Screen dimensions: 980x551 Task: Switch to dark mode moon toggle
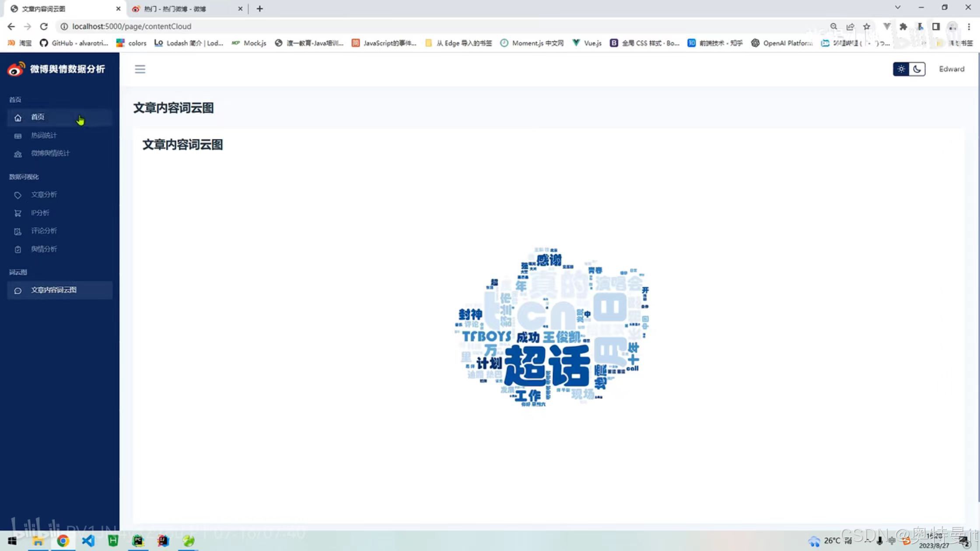point(917,69)
